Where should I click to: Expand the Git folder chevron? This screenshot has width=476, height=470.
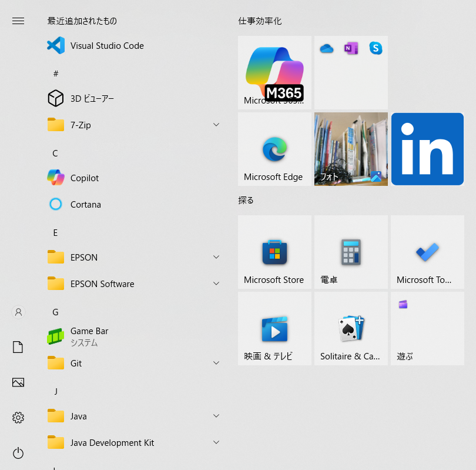[216, 363]
